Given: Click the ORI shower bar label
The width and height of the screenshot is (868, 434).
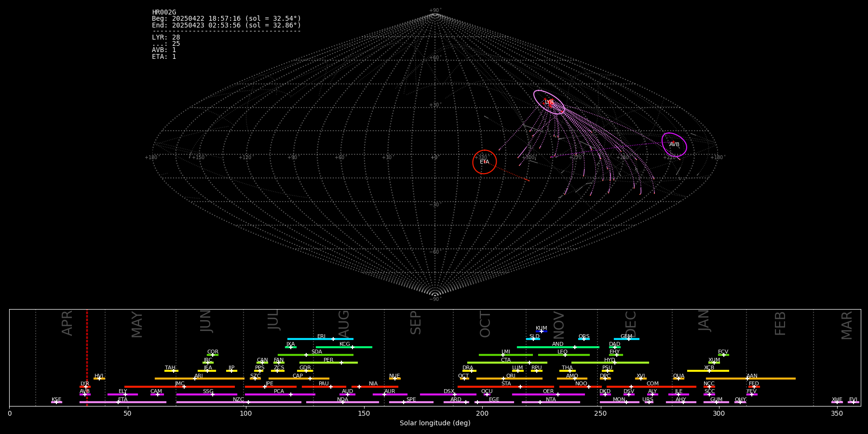Looking at the screenshot, I should (x=511, y=376).
